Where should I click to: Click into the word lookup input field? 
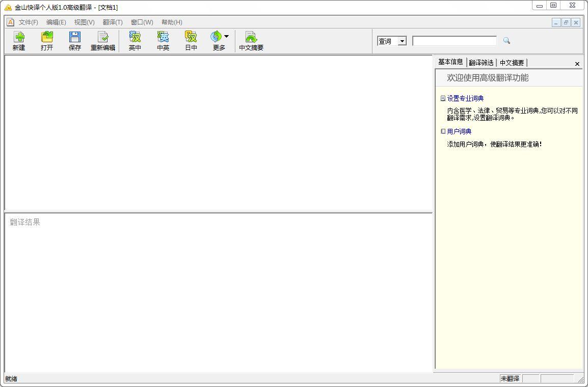[x=454, y=41]
